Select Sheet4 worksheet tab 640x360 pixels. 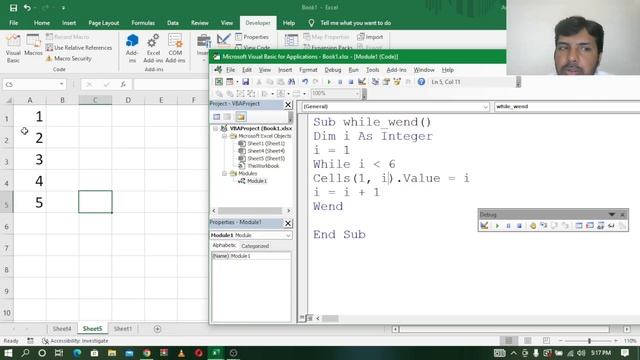[62, 329]
